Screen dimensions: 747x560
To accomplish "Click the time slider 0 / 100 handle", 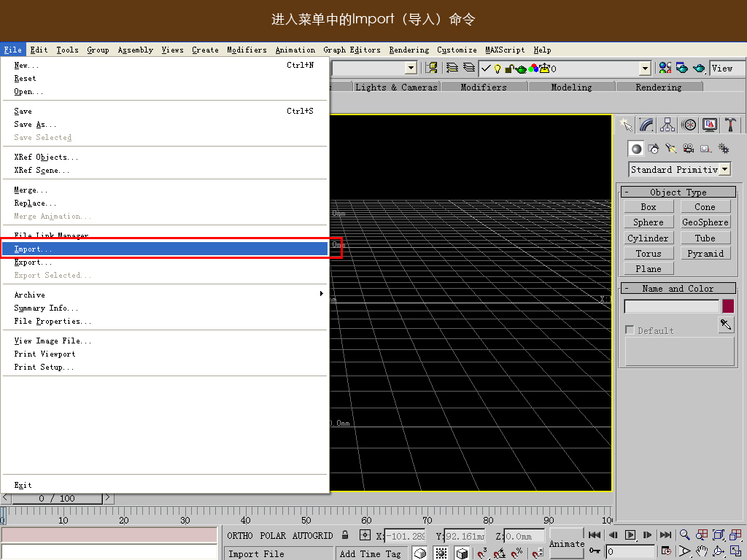I will click(x=57, y=498).
